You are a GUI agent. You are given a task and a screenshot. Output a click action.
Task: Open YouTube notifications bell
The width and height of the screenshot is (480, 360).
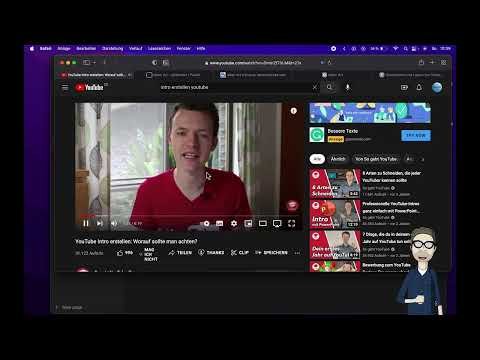click(419, 87)
